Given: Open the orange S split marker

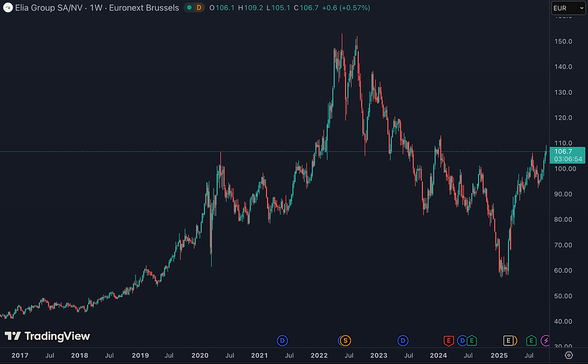Looking at the screenshot, I should coord(345,341).
